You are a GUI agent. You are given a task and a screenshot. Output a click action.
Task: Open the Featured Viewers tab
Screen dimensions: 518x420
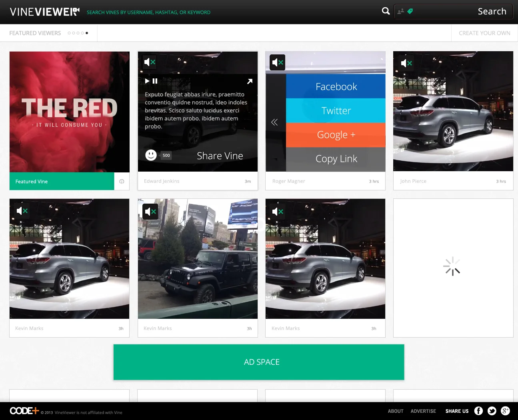coord(35,33)
